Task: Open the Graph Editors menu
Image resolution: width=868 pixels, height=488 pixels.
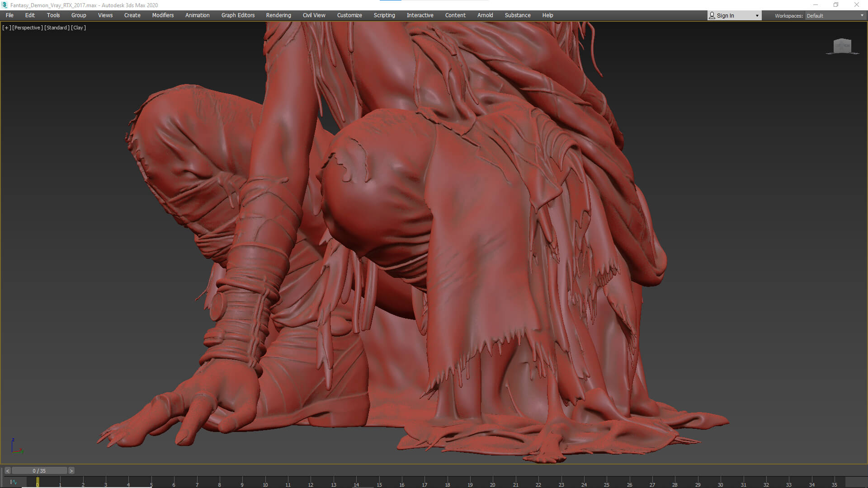Action: point(238,15)
